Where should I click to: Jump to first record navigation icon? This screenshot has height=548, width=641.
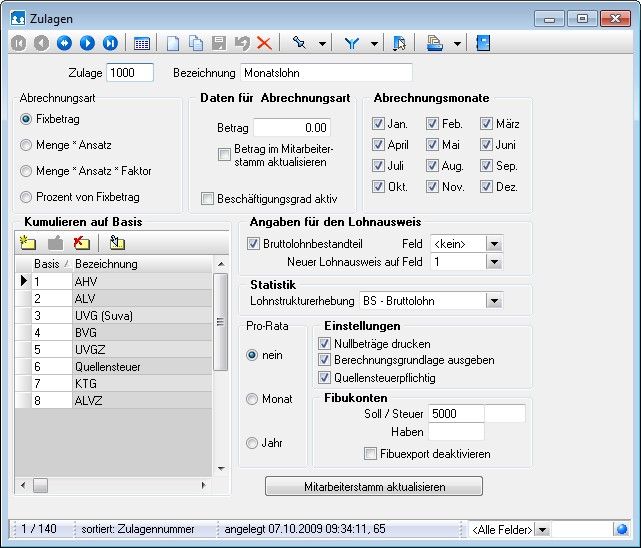[18, 43]
